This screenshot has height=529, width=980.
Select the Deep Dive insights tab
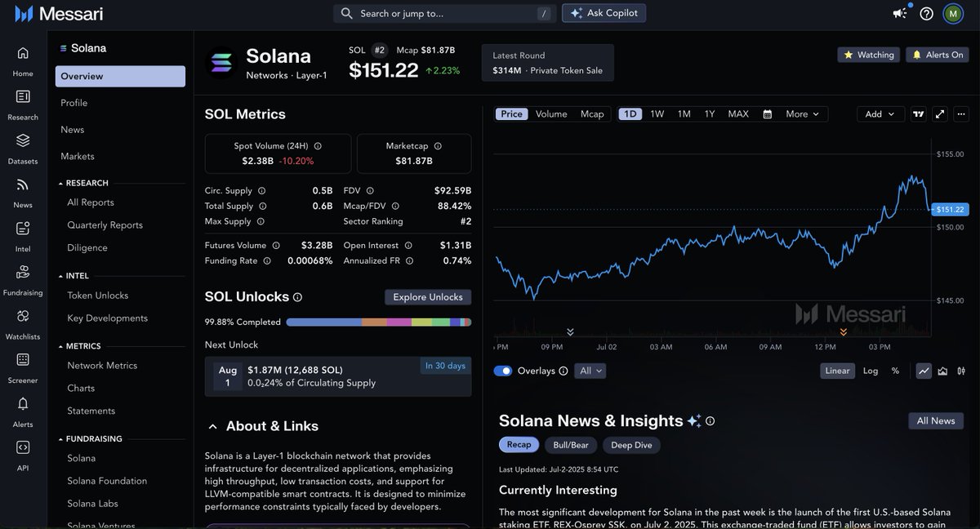click(632, 445)
